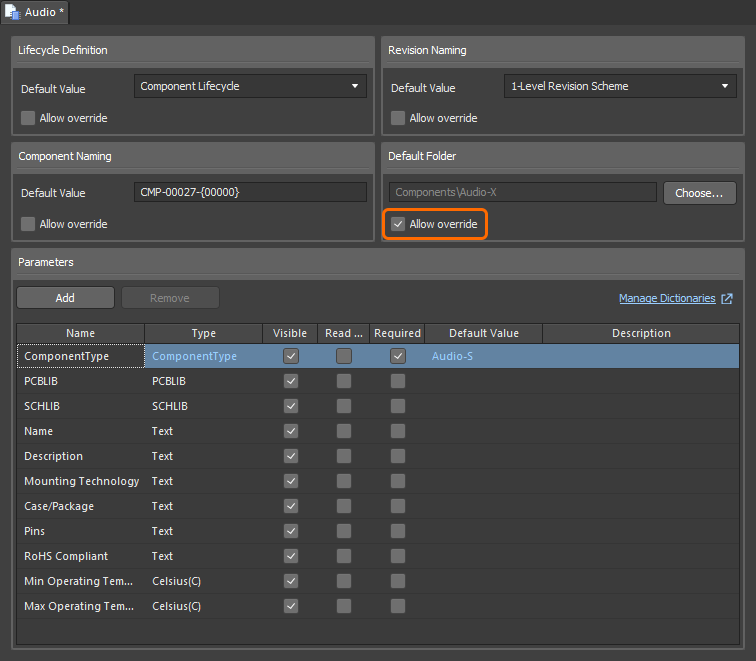Click the Add parameter button

pos(65,298)
